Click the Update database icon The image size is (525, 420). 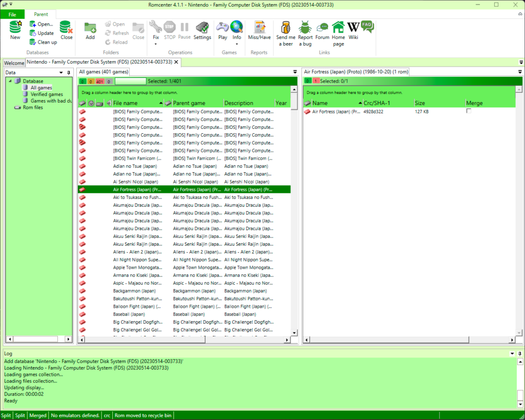[33, 33]
